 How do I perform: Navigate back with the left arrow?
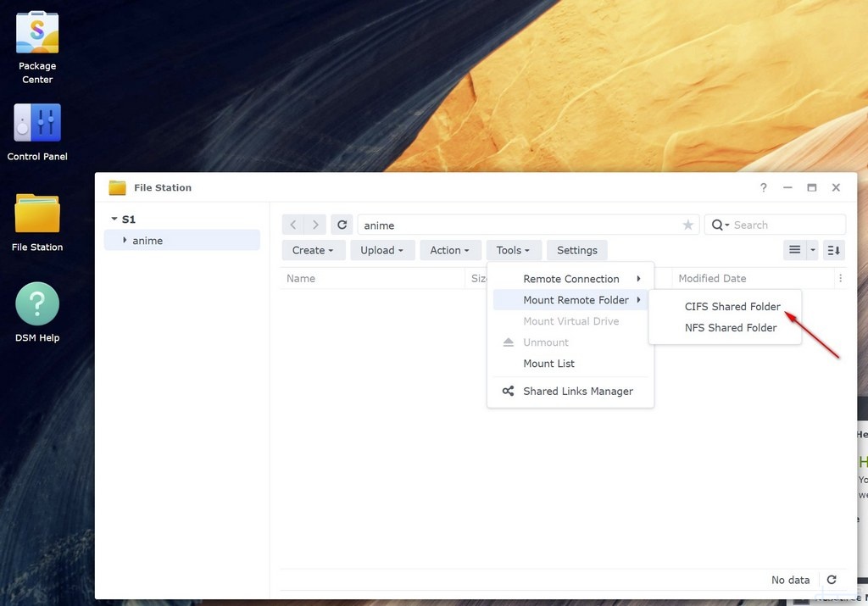pyautogui.click(x=293, y=225)
